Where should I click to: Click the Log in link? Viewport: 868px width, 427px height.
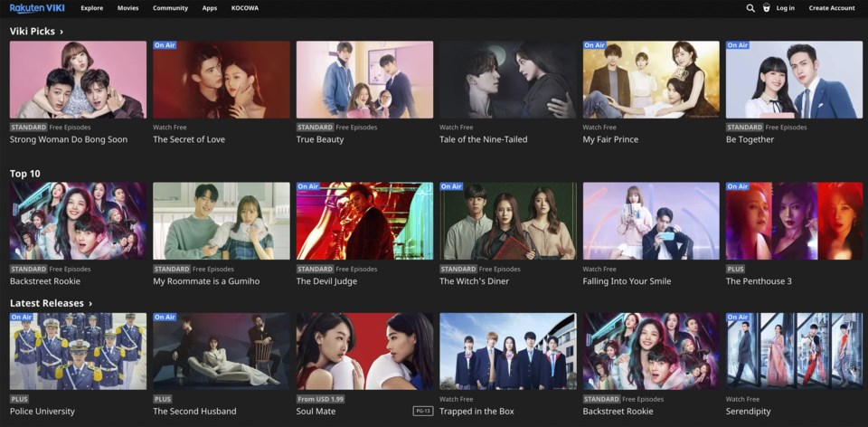(785, 8)
